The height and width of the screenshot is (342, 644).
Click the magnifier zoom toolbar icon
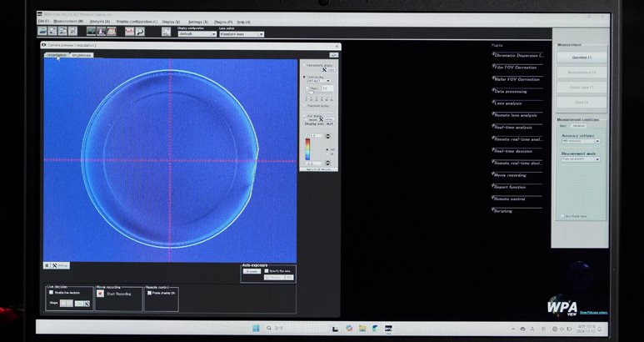(140, 32)
